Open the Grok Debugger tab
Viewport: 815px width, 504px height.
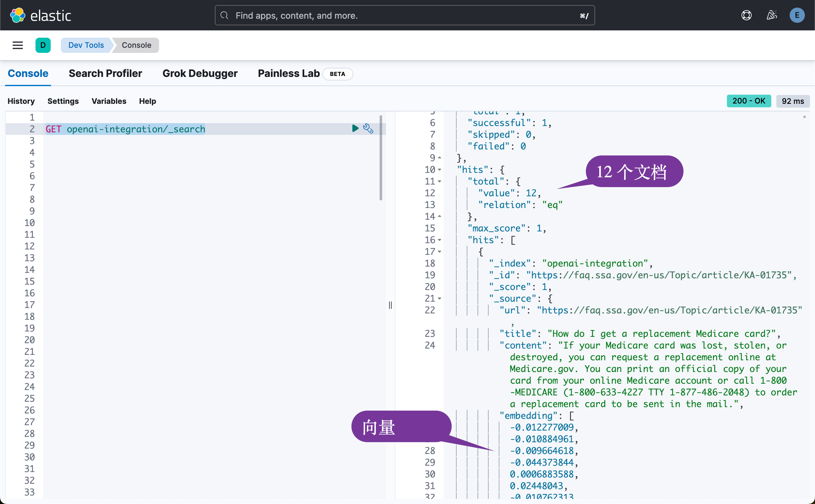pos(200,73)
